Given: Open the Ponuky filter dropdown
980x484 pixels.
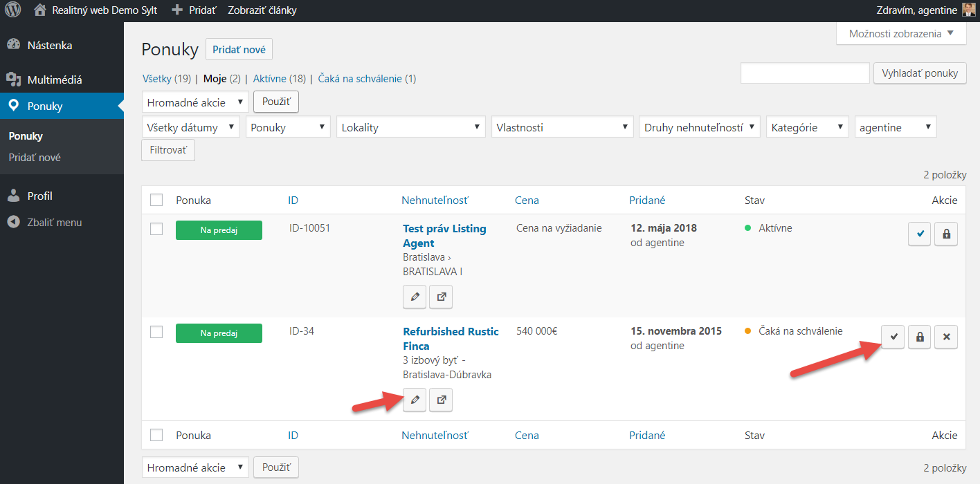Looking at the screenshot, I should pyautogui.click(x=288, y=127).
